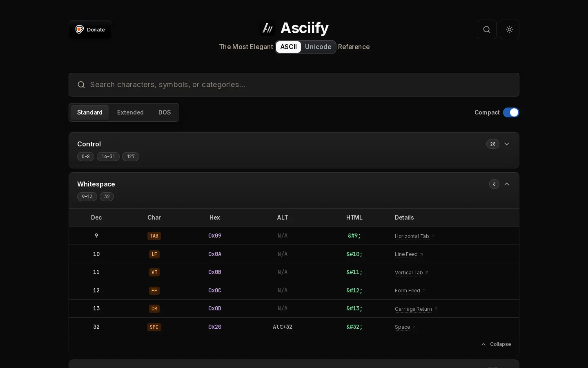Click the SPC character badge
Viewport: 588px width, 368px height.
[x=154, y=327]
